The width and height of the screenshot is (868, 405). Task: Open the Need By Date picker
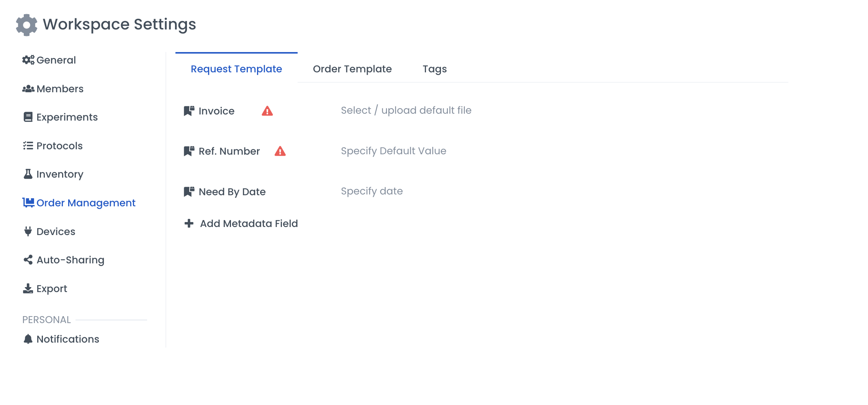coord(372,191)
